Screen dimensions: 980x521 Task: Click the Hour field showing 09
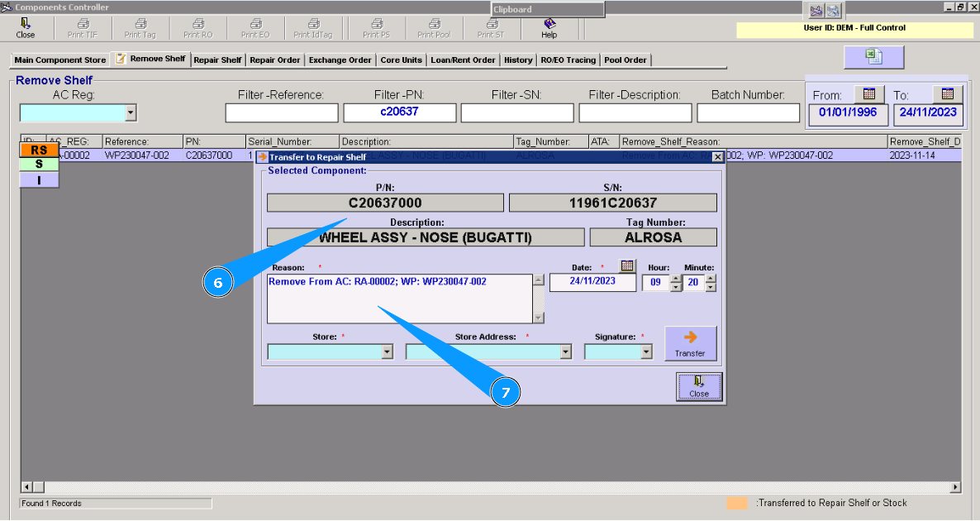click(x=655, y=283)
